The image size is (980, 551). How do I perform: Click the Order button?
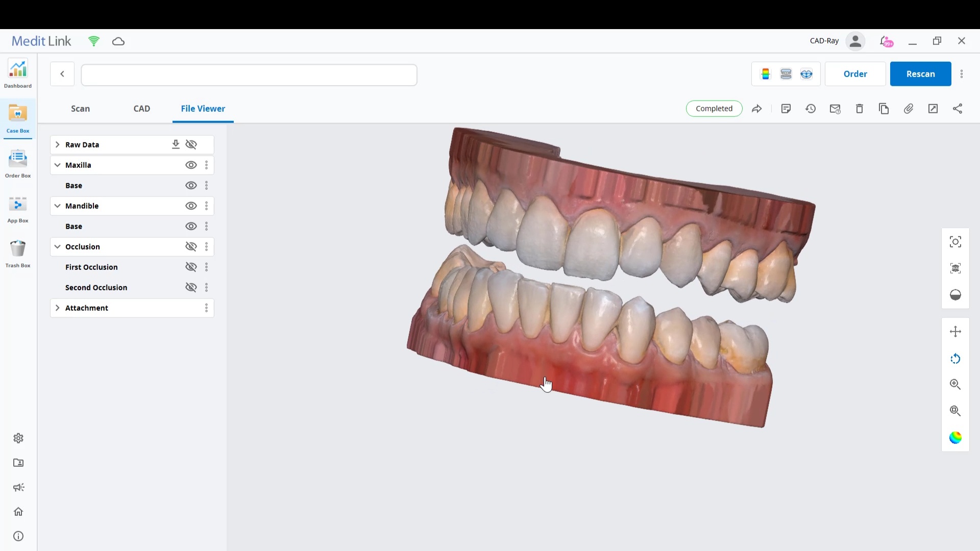point(855,74)
